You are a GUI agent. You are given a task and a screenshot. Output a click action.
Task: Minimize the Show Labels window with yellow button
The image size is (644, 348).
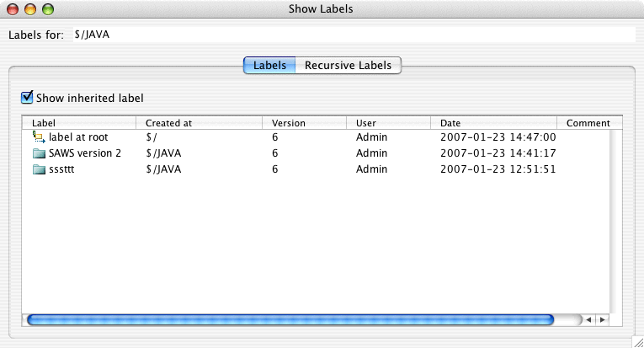tap(30, 9)
